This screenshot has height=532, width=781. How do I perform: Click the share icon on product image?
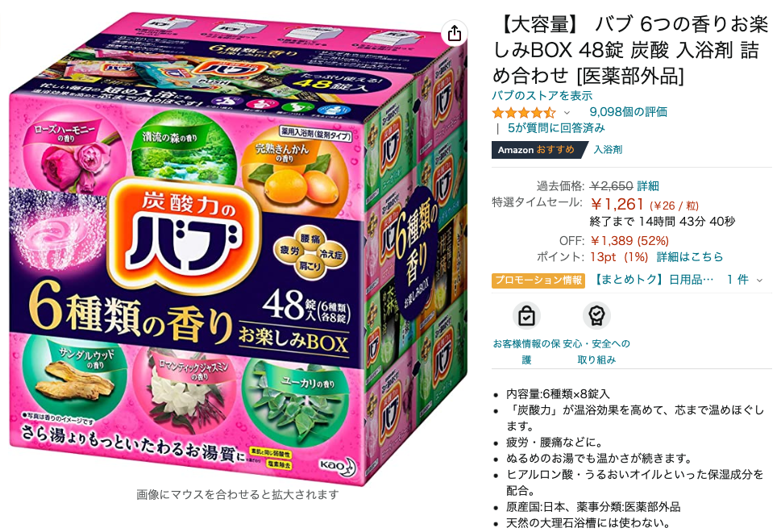tap(455, 33)
